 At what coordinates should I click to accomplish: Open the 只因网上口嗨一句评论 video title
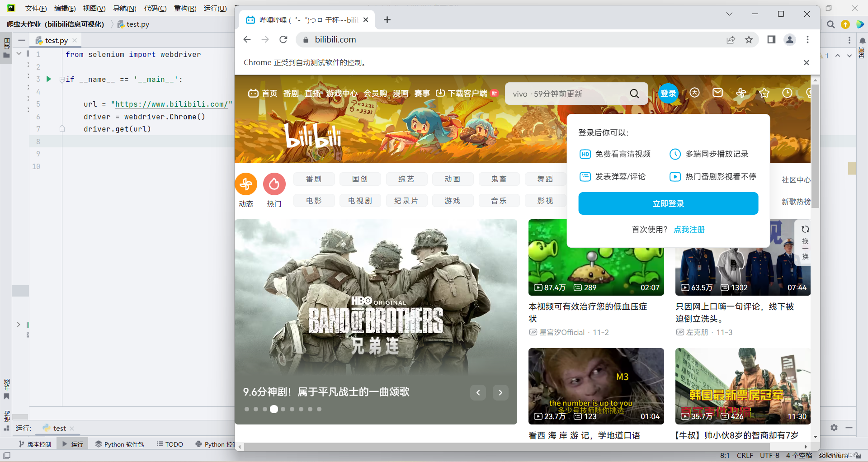pyautogui.click(x=735, y=313)
